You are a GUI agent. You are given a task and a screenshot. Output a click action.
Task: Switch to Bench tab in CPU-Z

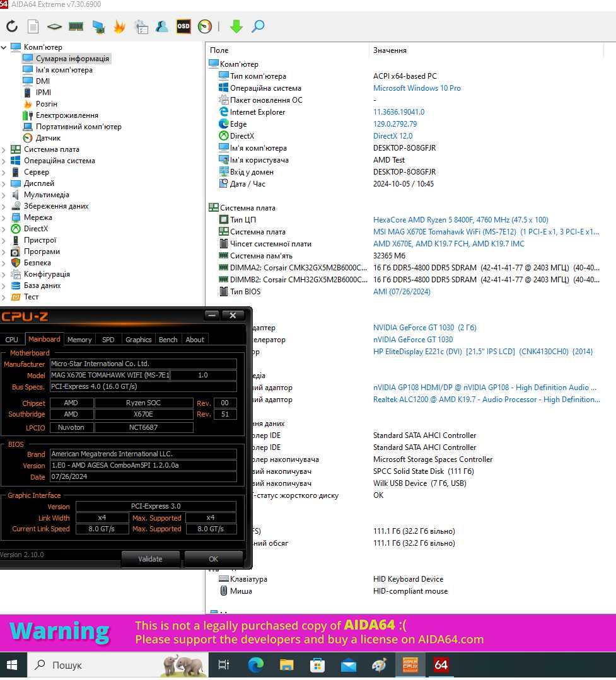tap(168, 340)
